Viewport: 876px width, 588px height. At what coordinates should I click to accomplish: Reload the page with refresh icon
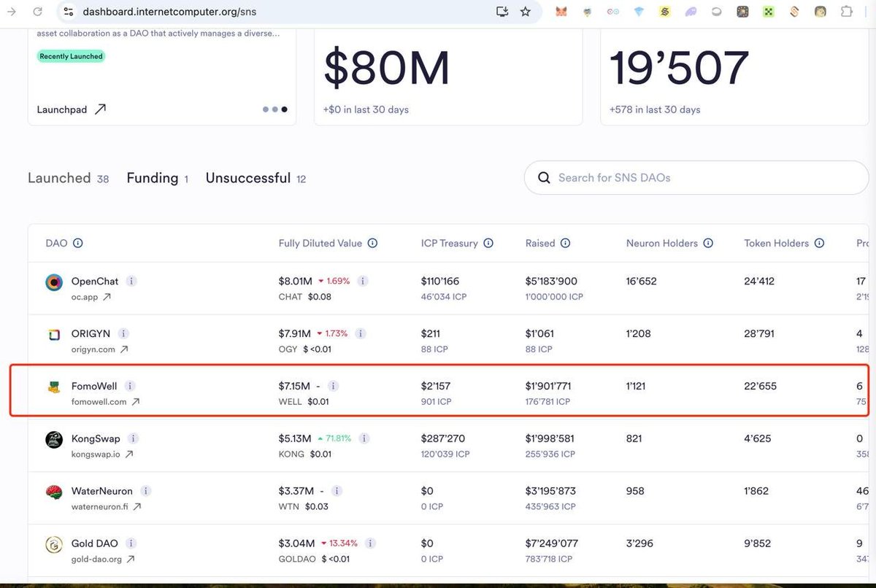coord(38,12)
